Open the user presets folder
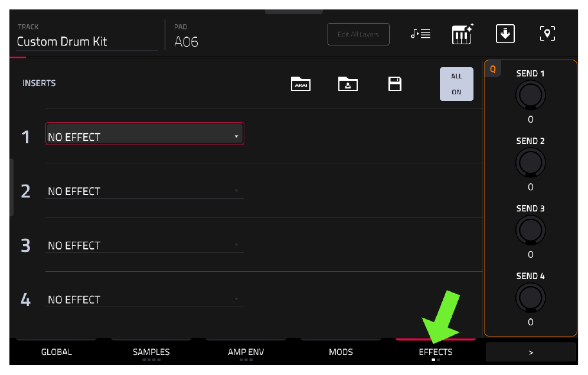 coord(348,84)
